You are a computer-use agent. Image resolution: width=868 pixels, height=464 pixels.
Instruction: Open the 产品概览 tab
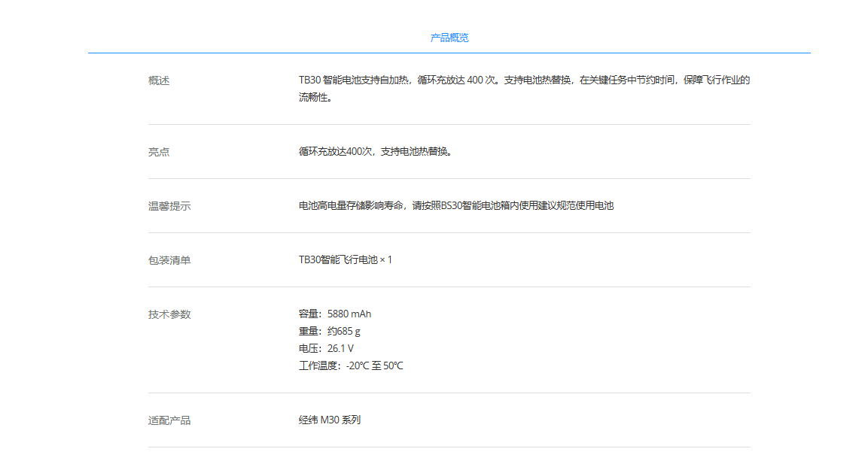click(449, 38)
